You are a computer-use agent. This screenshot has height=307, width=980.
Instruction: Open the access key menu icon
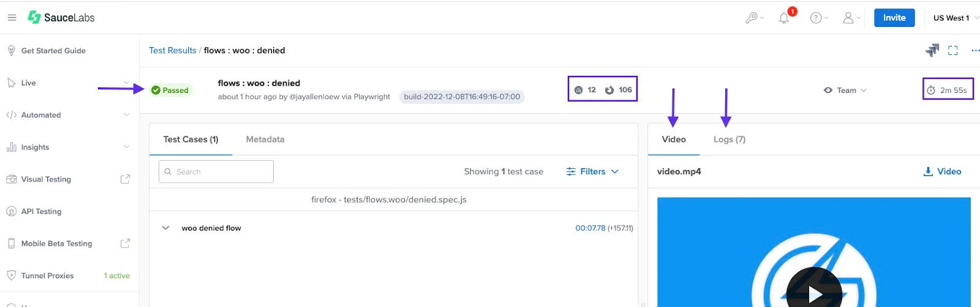point(754,18)
